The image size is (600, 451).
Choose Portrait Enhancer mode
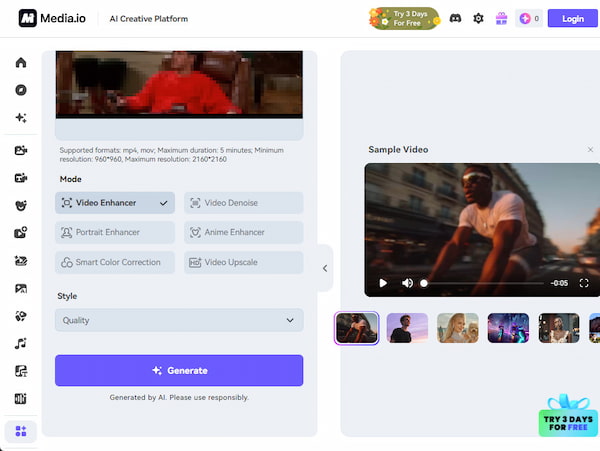(x=114, y=232)
